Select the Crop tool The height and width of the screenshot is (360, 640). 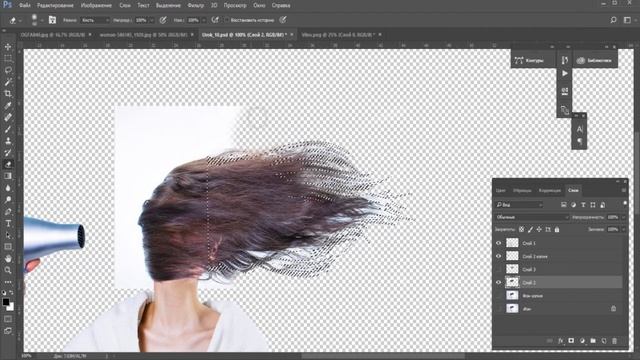[8, 94]
